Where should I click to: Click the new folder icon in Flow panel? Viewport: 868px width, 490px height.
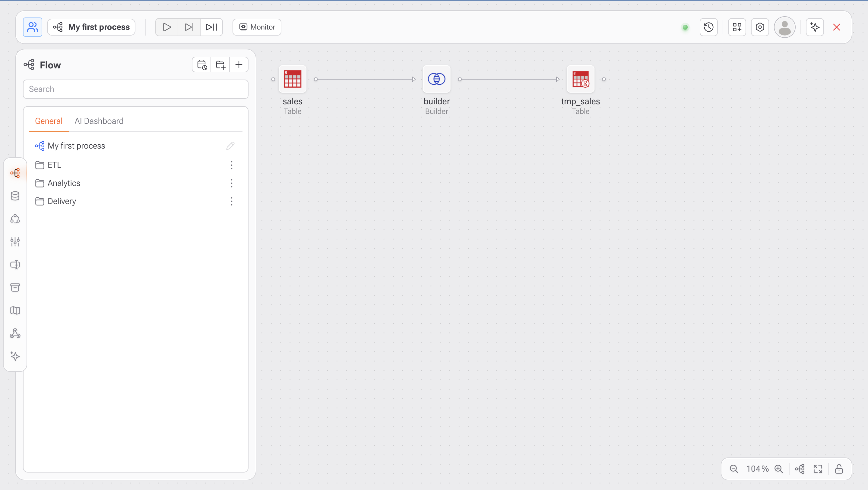click(220, 65)
